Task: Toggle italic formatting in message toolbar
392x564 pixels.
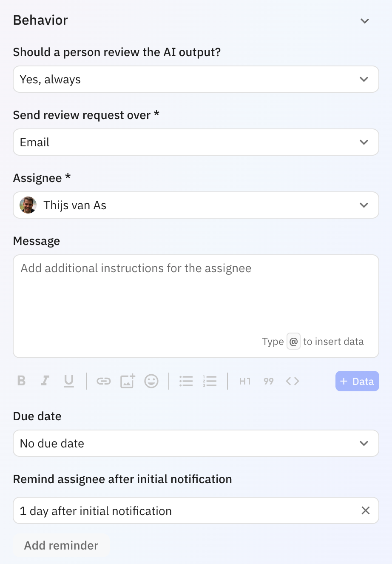Action: pos(45,381)
